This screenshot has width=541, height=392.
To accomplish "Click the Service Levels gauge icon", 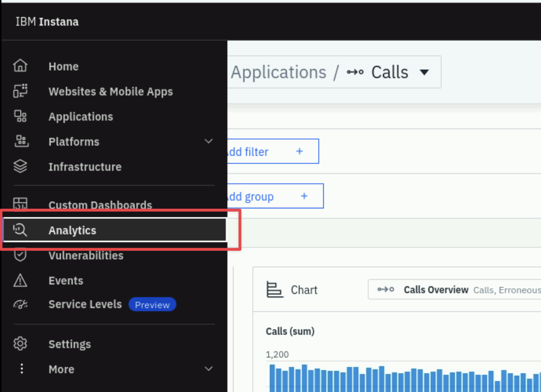I will [x=20, y=304].
